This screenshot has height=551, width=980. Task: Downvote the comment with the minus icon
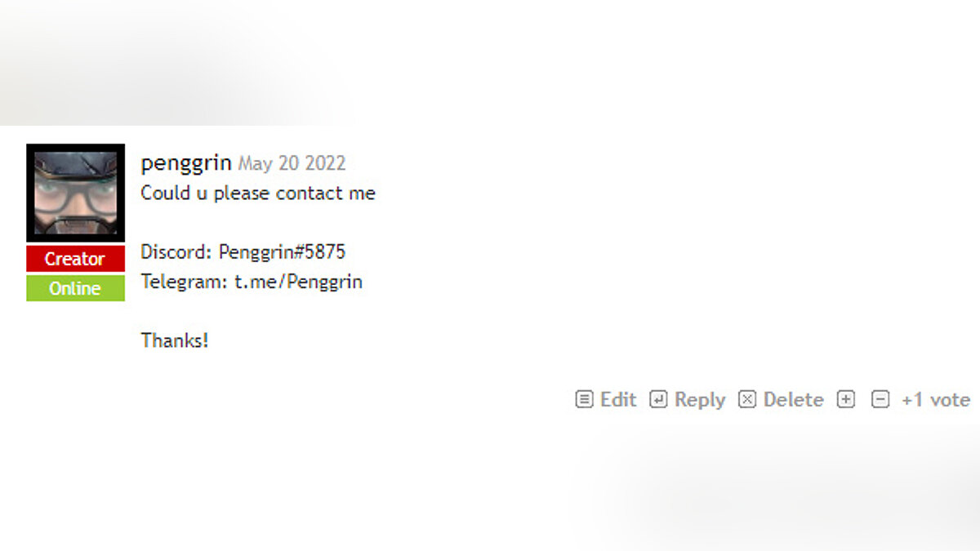coord(880,400)
